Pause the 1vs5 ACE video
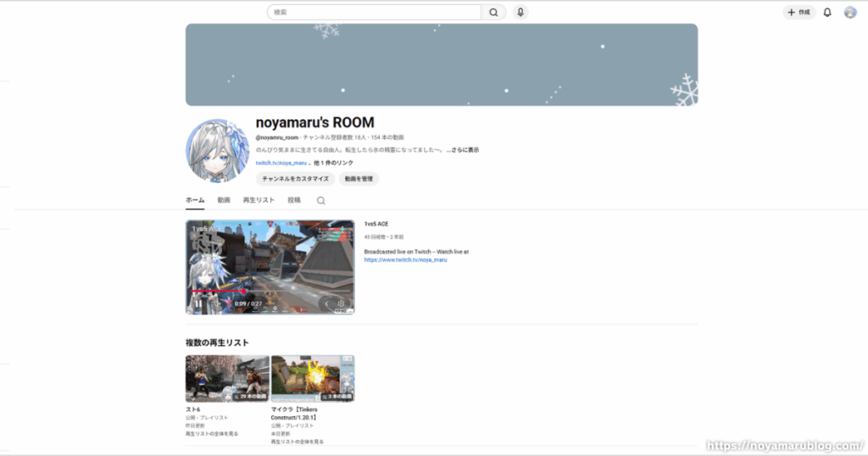Image resolution: width=868 pixels, height=456 pixels. coord(198,303)
